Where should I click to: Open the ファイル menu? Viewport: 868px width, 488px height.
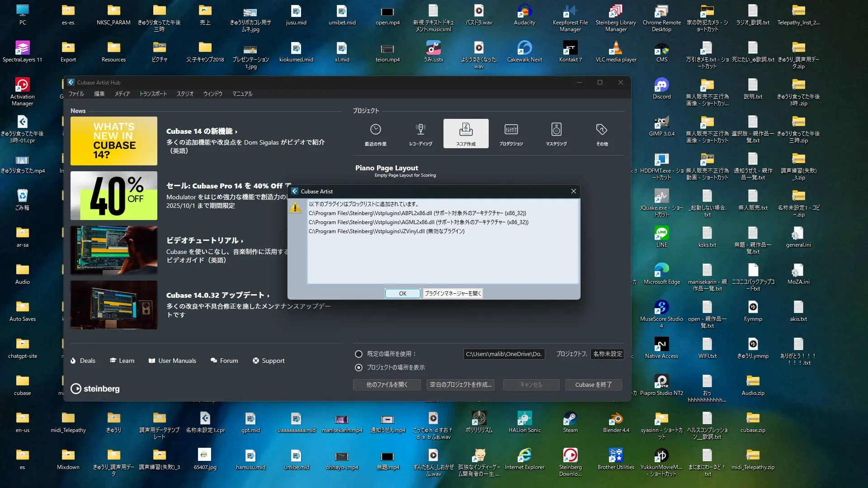76,94
